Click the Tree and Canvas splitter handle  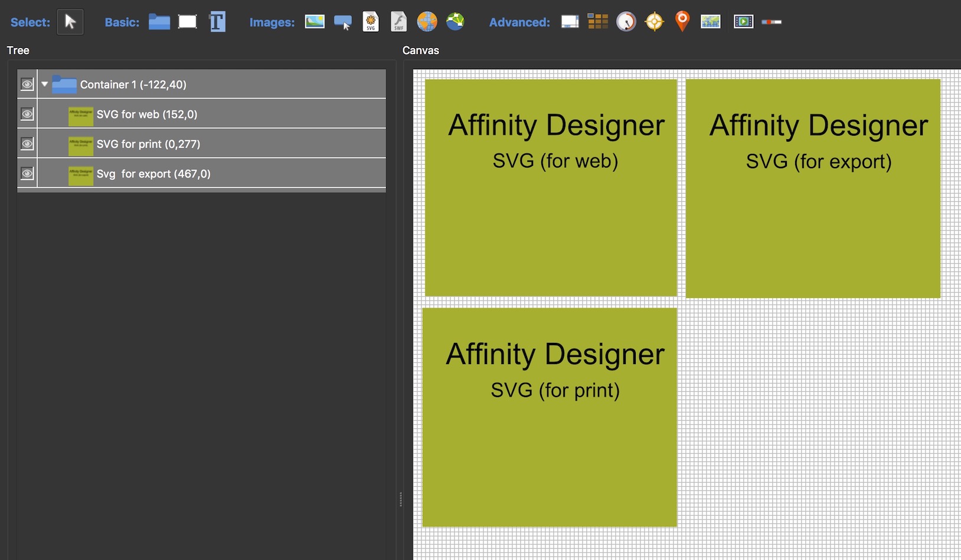[401, 499]
